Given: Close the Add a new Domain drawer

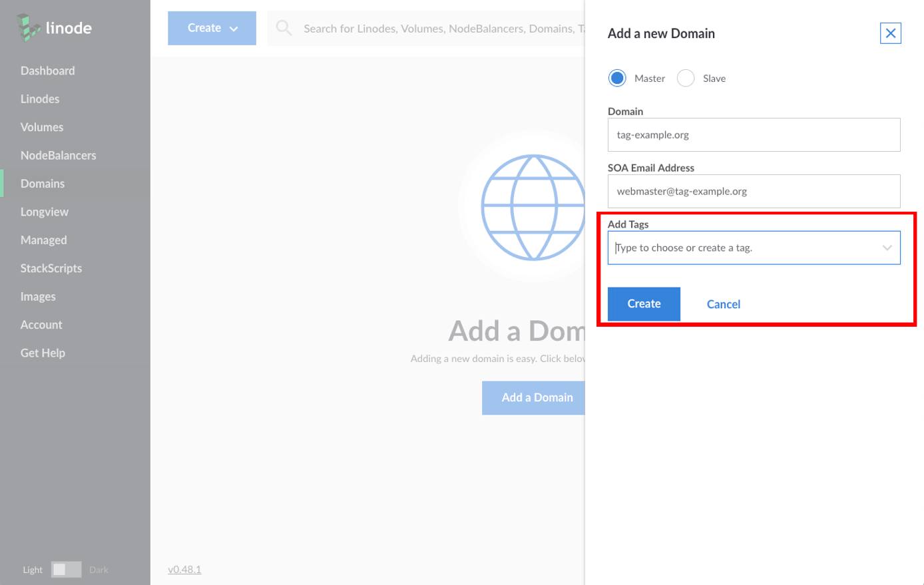Looking at the screenshot, I should [890, 33].
